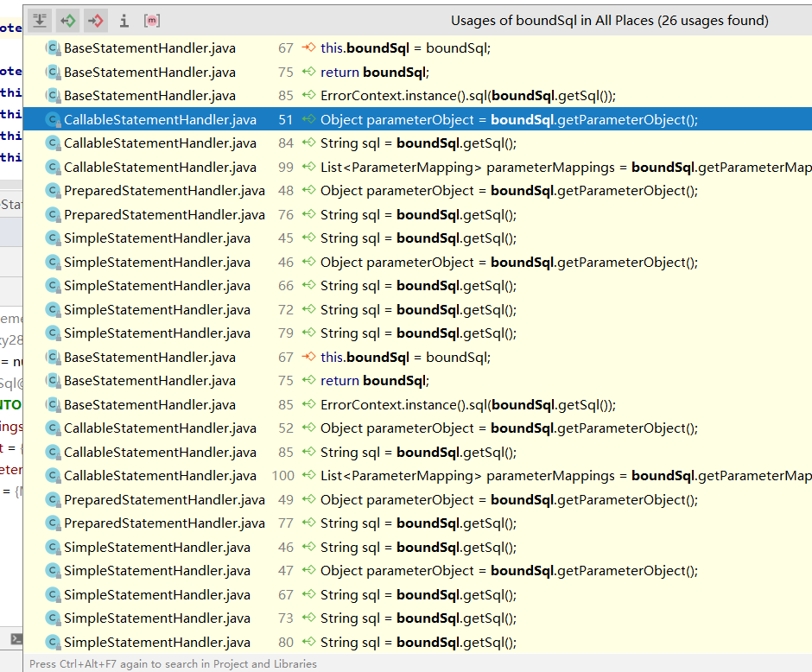Click the 'i' info icon in toolbar
812x672 pixels.
point(124,20)
